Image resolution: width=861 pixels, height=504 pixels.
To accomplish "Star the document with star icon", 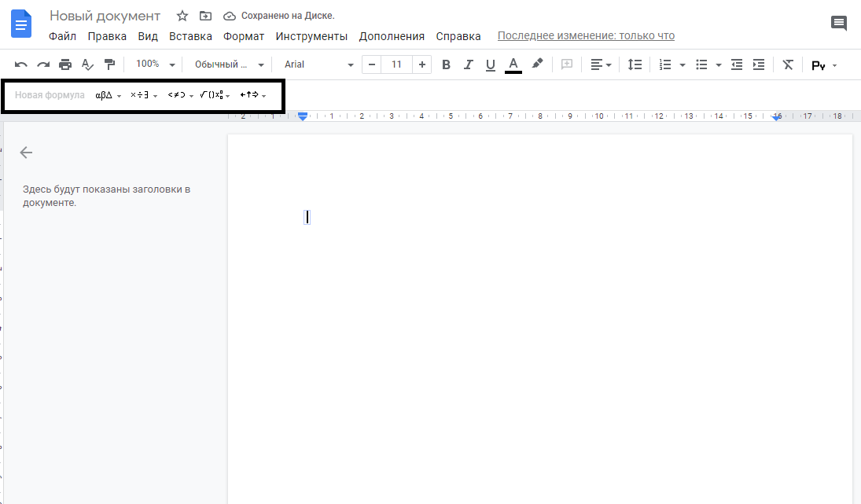I will coord(182,16).
